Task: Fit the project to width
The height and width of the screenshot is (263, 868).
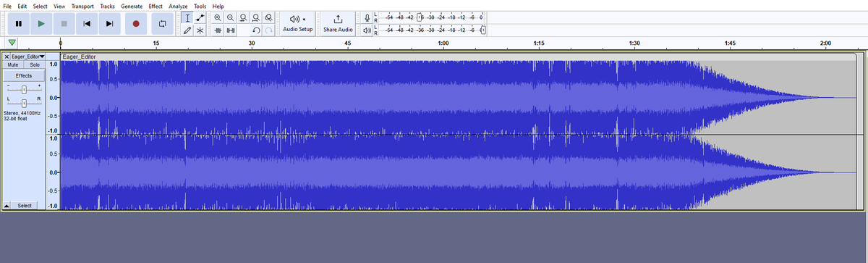Action: (x=255, y=17)
